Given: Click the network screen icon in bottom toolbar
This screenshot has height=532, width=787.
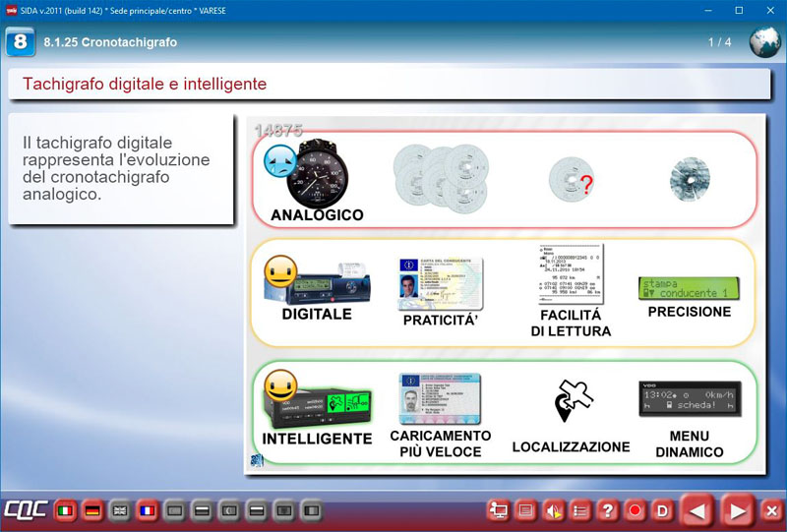Looking at the screenshot, I should [x=499, y=511].
